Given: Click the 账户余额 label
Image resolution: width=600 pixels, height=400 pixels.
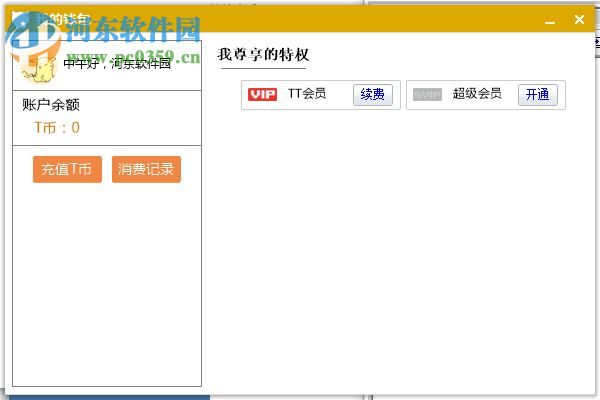Looking at the screenshot, I should point(51,105).
